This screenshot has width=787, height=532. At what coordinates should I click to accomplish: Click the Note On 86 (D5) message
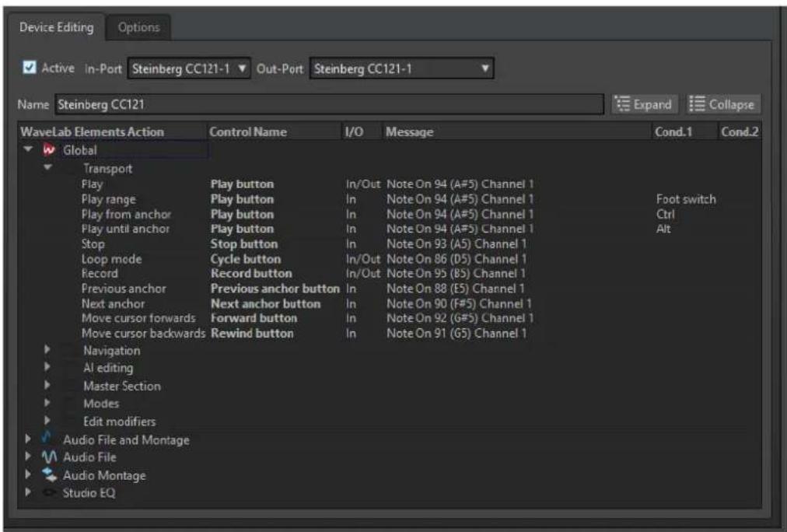coord(456,259)
